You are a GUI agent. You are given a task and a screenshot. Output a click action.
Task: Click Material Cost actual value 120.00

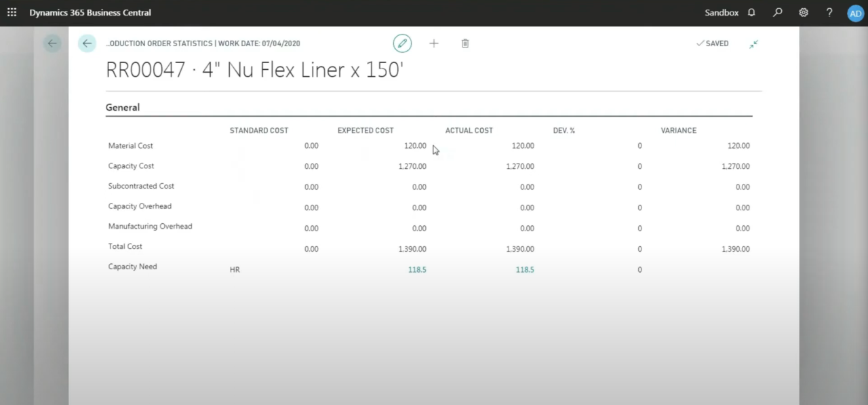point(523,146)
